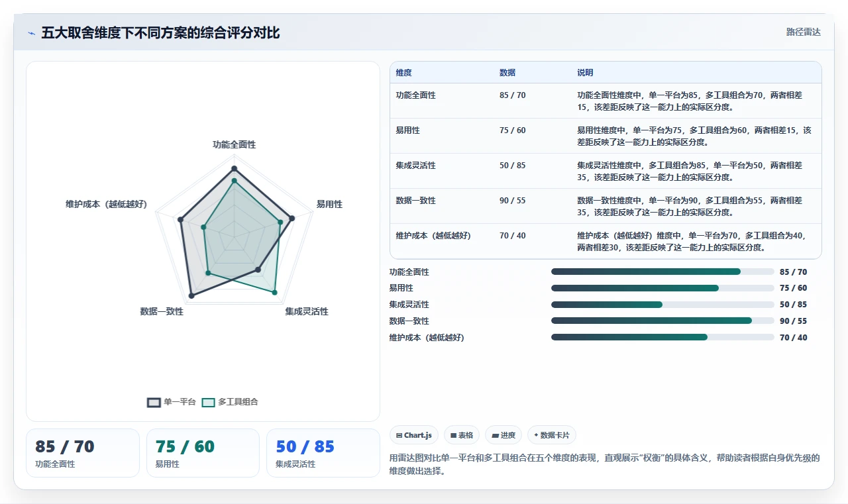
Task: Click the radar chart's 功能全面性 axis label
Action: click(x=234, y=144)
